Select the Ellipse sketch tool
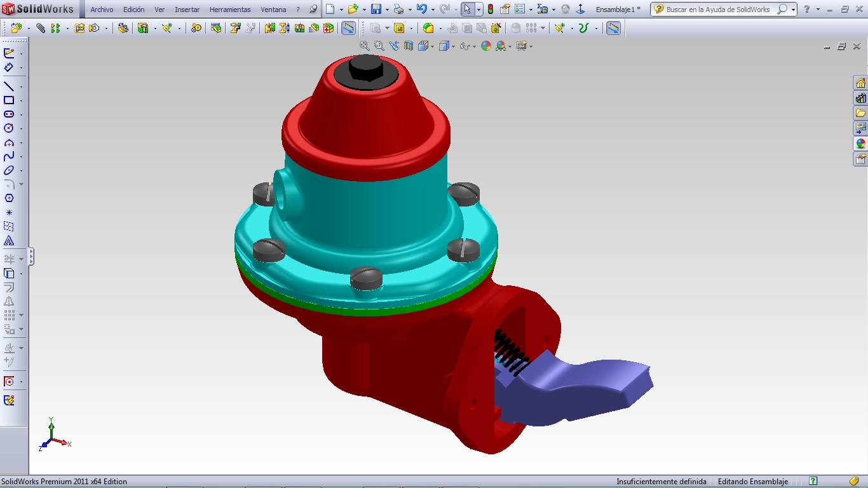Screen dimensions: 868x488 (9, 170)
